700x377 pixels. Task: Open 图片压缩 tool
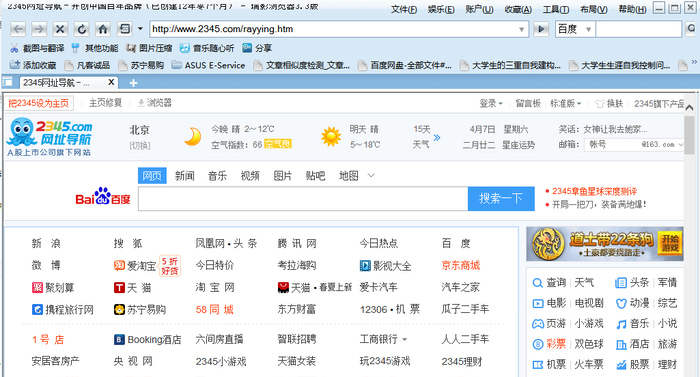149,48
